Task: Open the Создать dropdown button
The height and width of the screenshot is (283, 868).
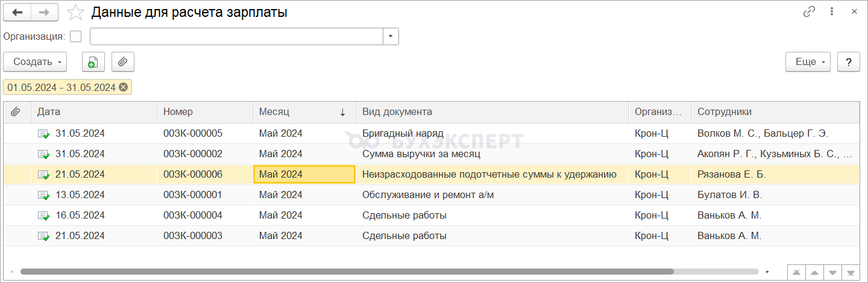Action: 35,62
